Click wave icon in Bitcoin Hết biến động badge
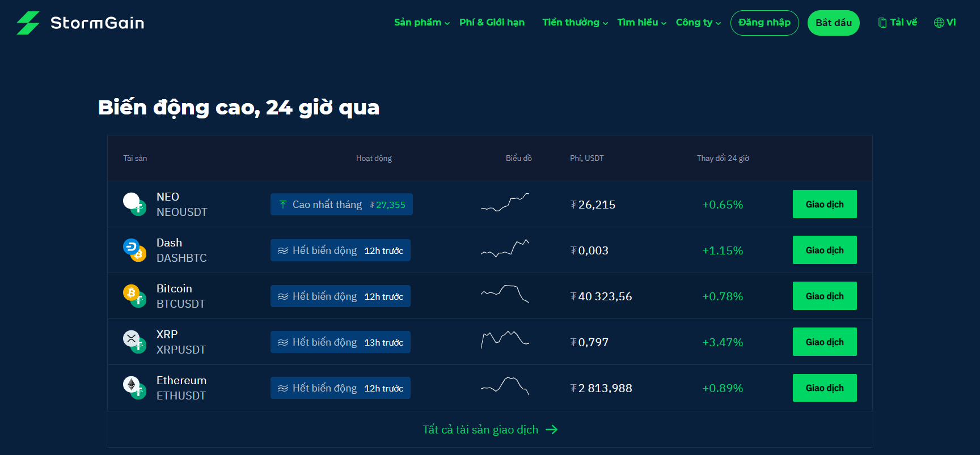Image resolution: width=980 pixels, height=455 pixels. click(283, 296)
